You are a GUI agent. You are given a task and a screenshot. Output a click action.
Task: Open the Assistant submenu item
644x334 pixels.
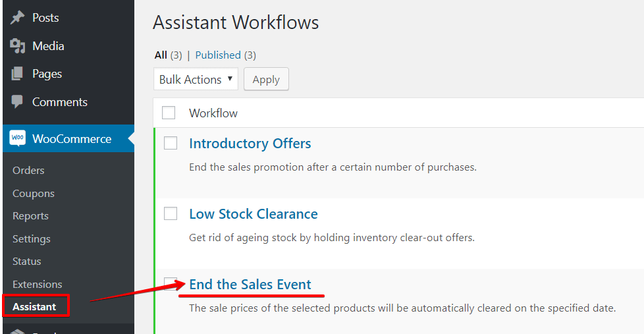[34, 307]
